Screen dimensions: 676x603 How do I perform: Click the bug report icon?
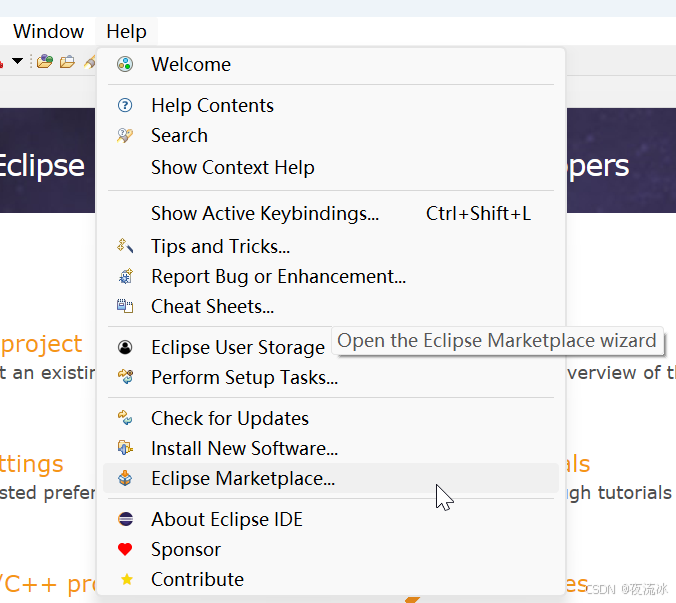[125, 276]
